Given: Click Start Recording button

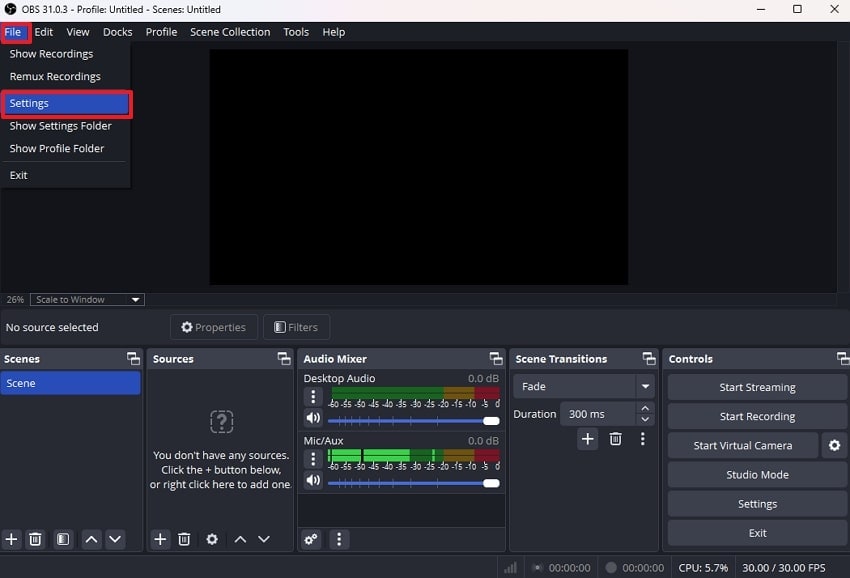Looking at the screenshot, I should tap(757, 416).
